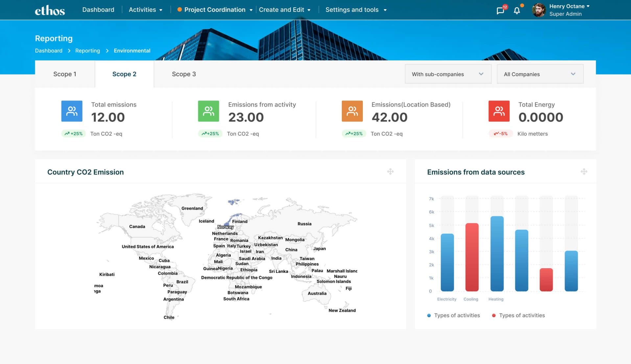Screen dimensions: 631x364
Task: Open the All Companies dropdown
Action: 540,74
